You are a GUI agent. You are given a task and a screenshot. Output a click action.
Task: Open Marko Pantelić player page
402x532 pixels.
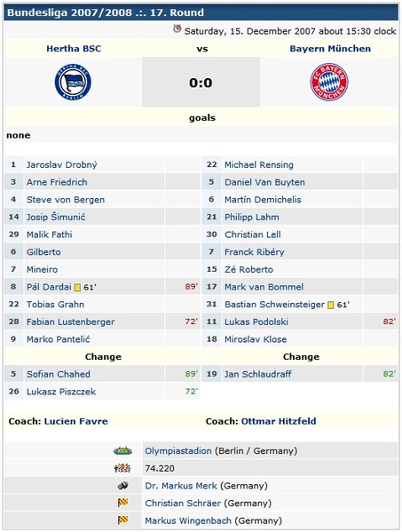pos(59,339)
